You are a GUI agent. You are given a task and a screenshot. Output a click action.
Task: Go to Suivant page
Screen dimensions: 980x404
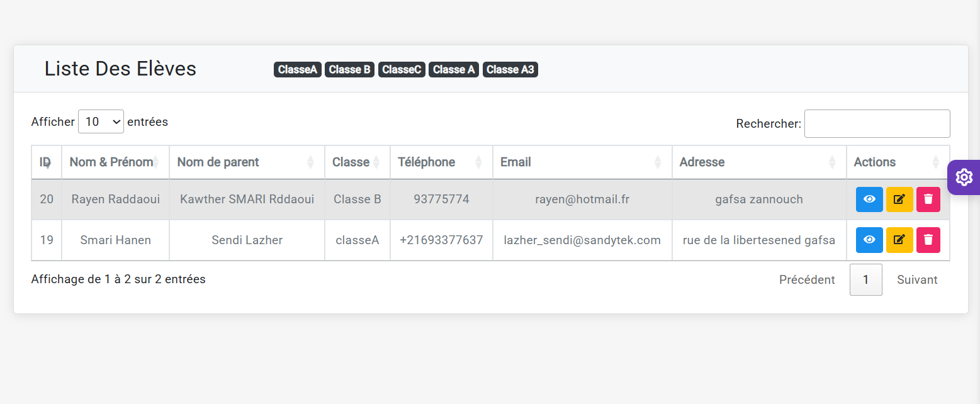pyautogui.click(x=916, y=280)
